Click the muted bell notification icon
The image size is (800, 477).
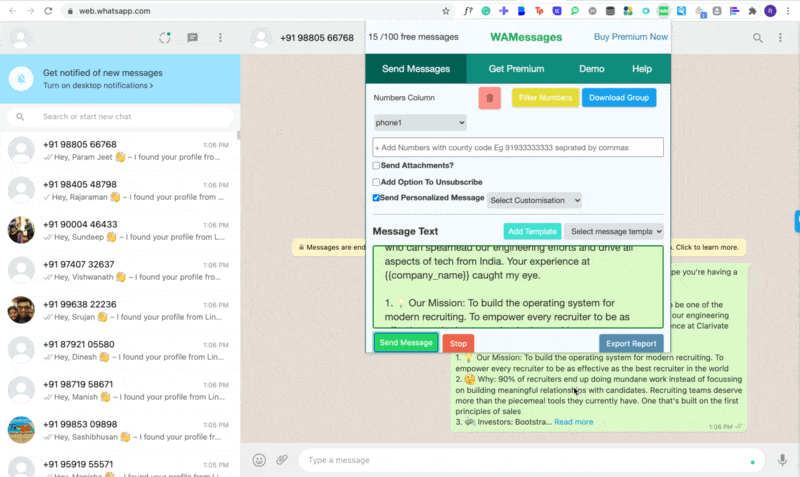click(x=21, y=79)
